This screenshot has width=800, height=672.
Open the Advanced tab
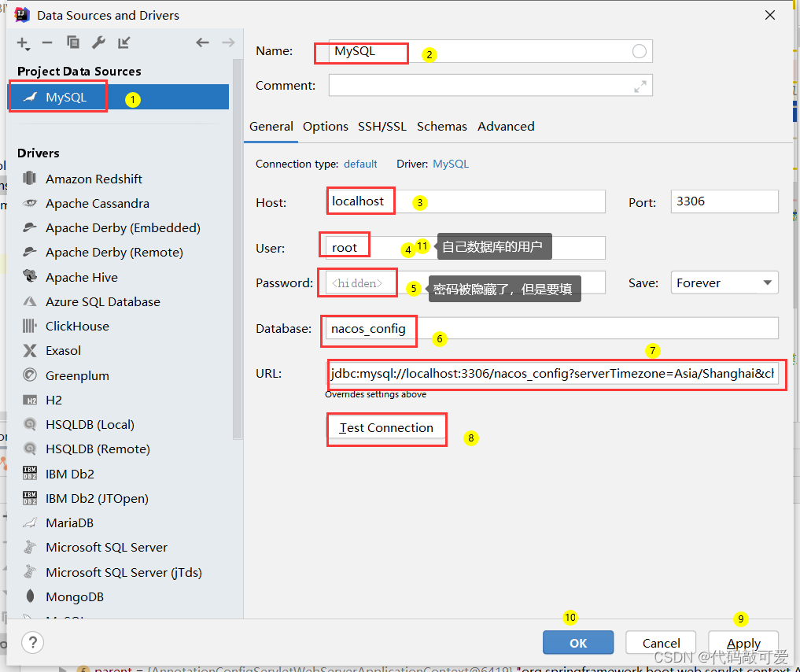tap(506, 127)
